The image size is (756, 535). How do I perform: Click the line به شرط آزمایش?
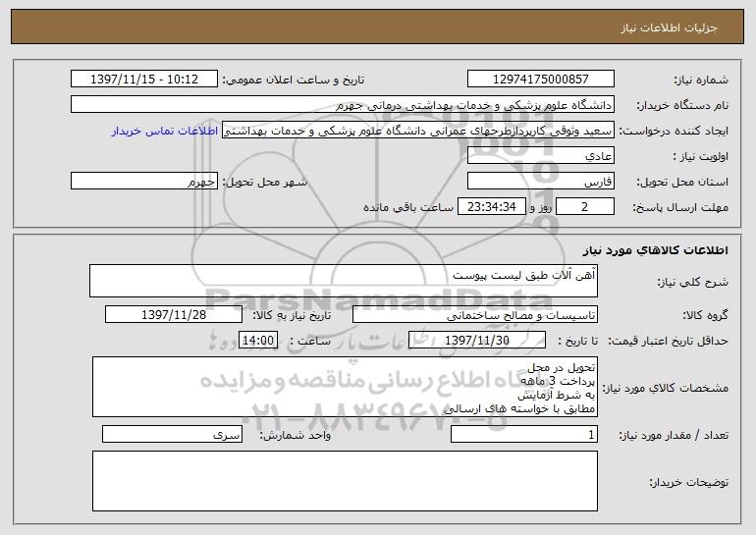[557, 396]
